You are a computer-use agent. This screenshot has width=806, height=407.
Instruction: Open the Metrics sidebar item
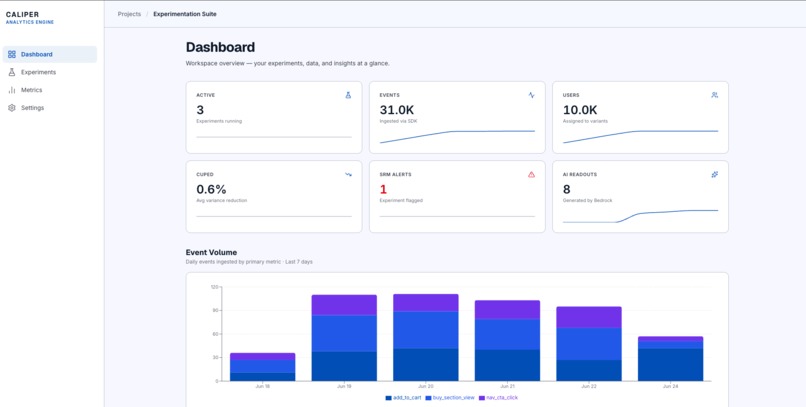point(50,90)
